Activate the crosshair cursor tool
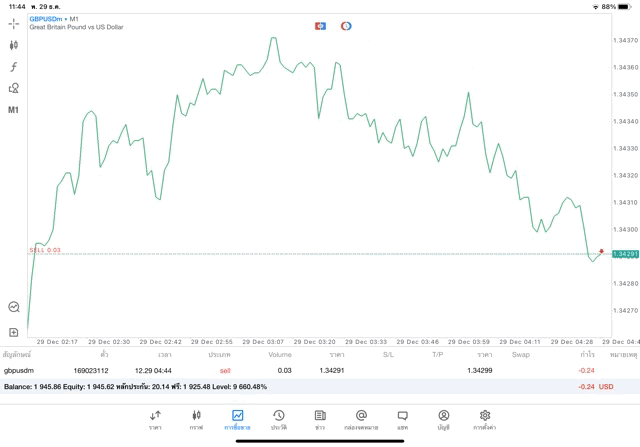This screenshot has height=447, width=640. coord(14,23)
